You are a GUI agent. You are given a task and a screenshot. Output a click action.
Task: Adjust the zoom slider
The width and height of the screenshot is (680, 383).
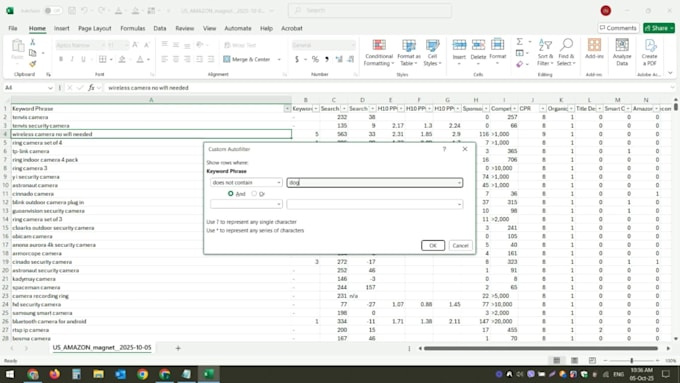(632, 360)
